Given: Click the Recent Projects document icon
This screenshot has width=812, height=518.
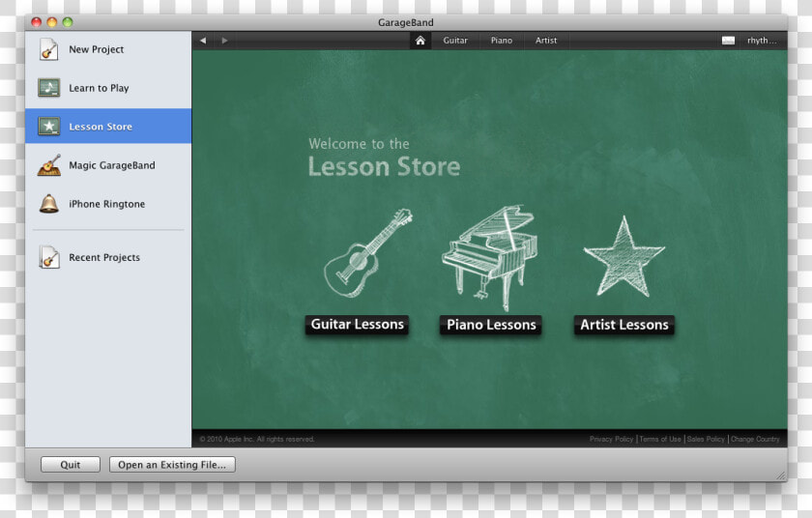Looking at the screenshot, I should tap(49, 257).
